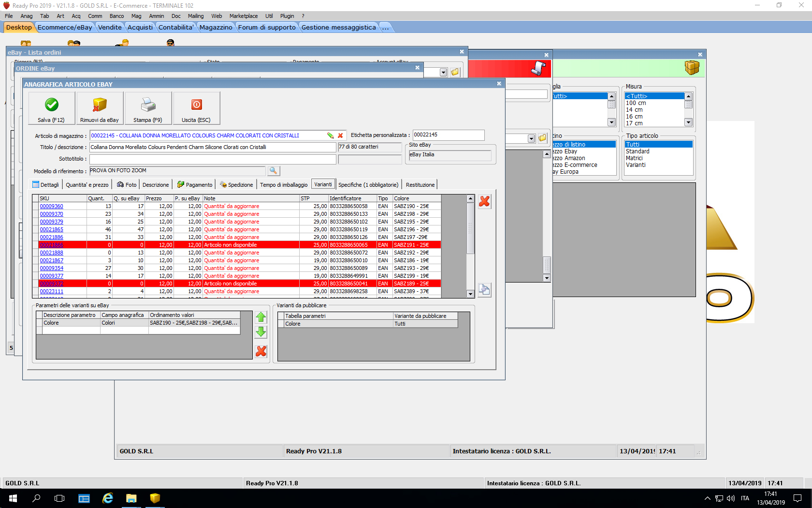Click the golden boxes icon on green banner
Image resolution: width=812 pixels, height=508 pixels.
tap(692, 68)
